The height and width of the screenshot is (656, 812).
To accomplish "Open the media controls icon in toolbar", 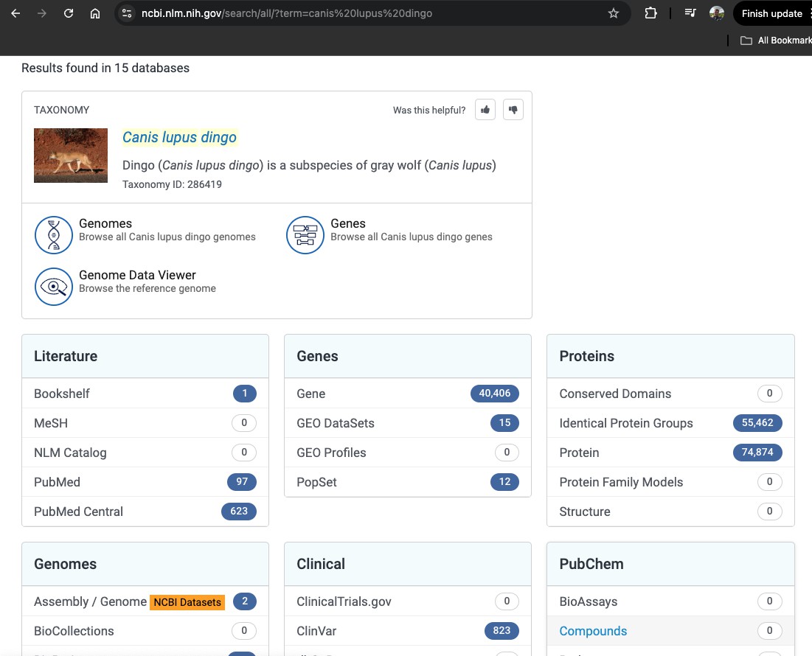I will (x=690, y=13).
